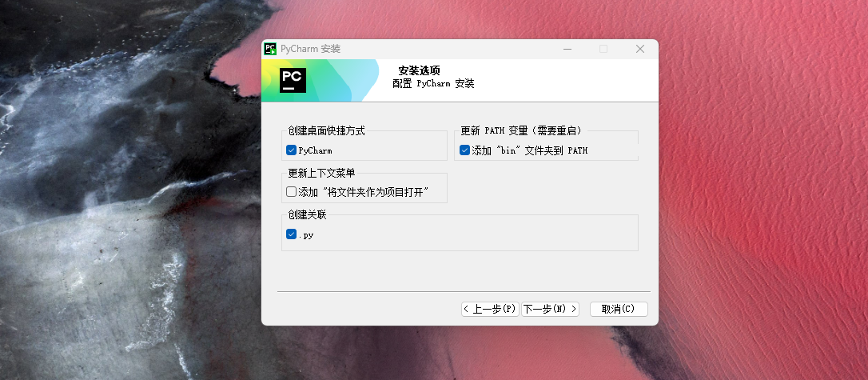Go back with 上一步(P) button
Image resolution: width=868 pixels, height=380 pixels.
click(490, 309)
